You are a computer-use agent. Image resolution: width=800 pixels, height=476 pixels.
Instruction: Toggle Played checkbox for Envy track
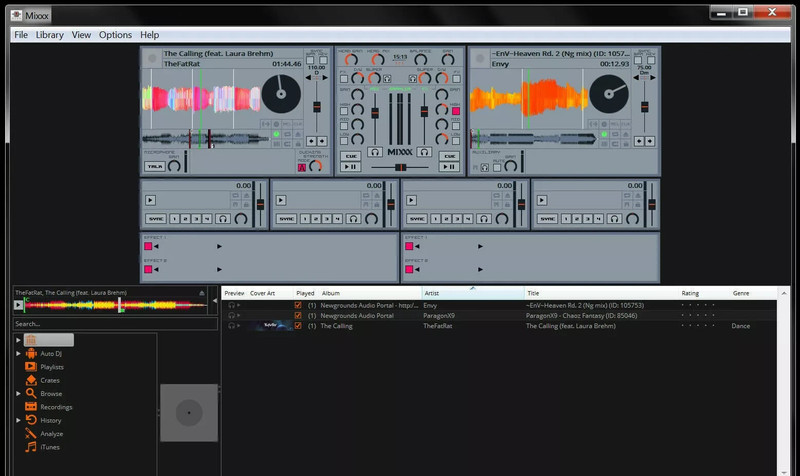298,305
